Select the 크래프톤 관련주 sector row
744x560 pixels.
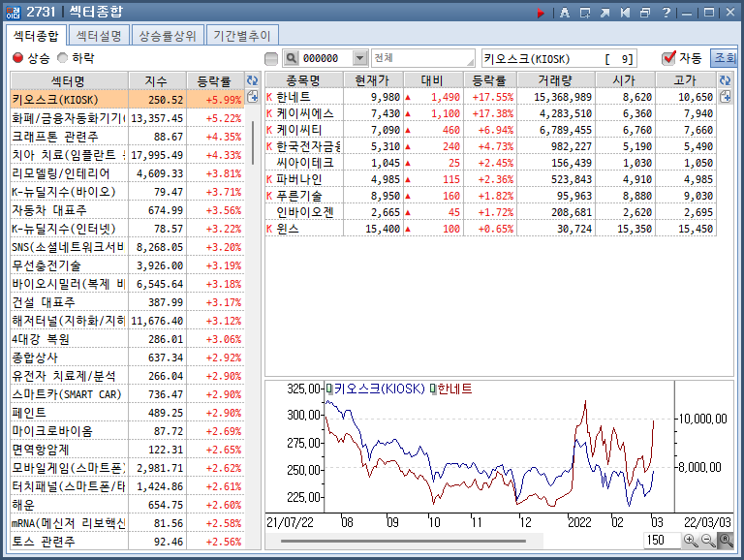point(127,137)
